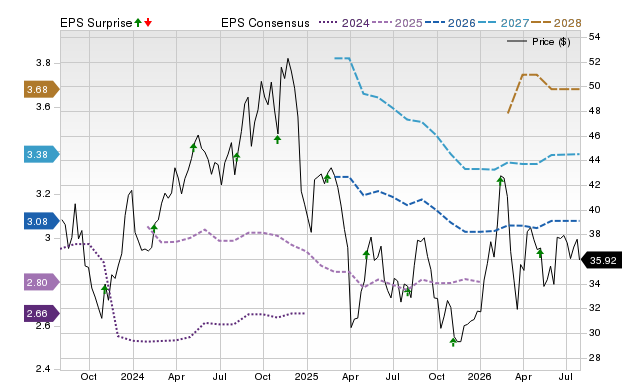Select the green surprise arrow near November 2025
640x382 pixels.
[453, 342]
